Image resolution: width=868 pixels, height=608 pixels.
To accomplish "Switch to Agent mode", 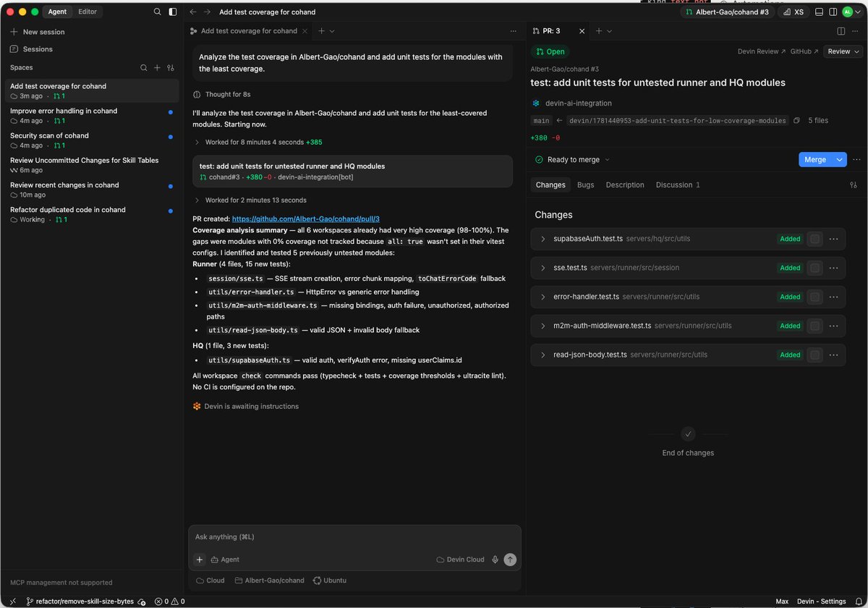I will coord(57,12).
